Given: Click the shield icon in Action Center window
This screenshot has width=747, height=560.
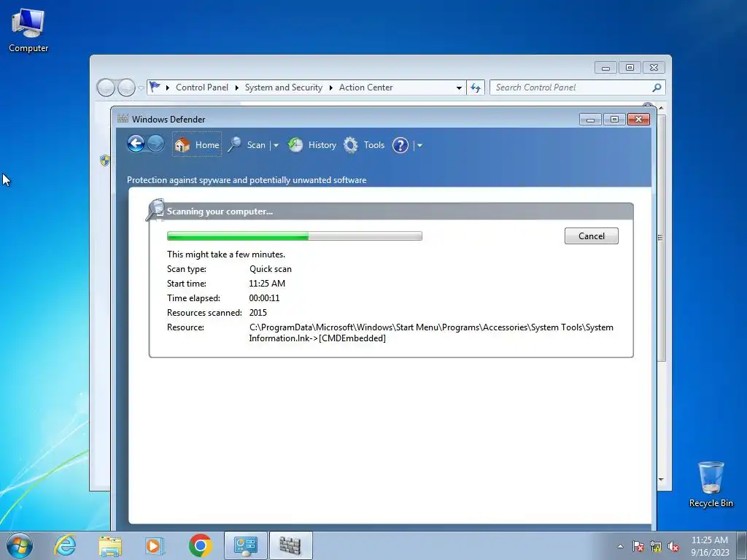Looking at the screenshot, I should [104, 160].
